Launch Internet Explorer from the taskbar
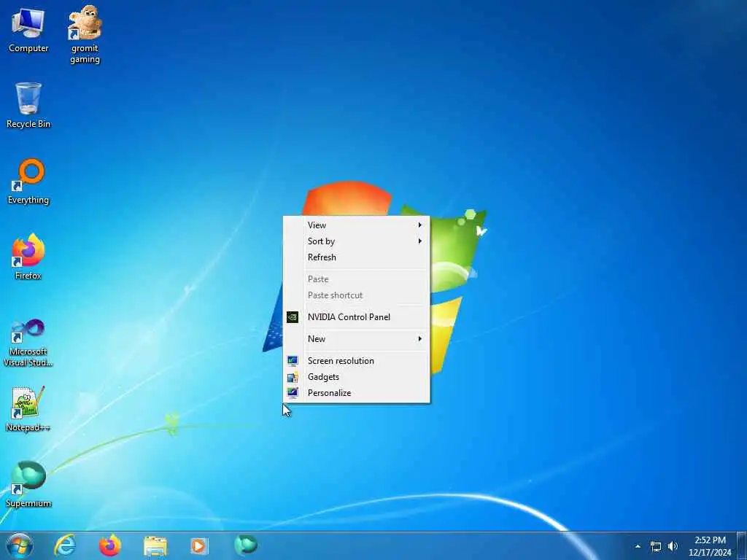Screen dimensions: 747x560 click(x=65, y=545)
